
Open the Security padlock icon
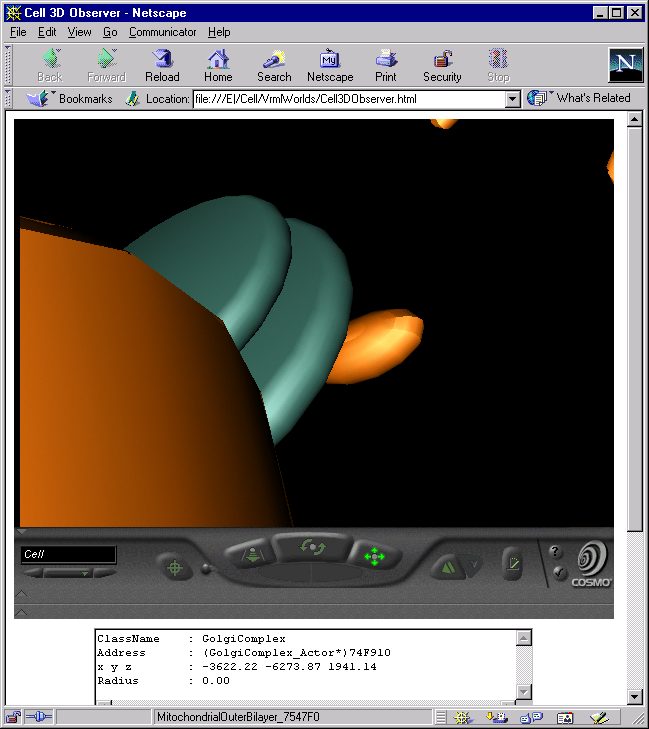click(x=442, y=66)
